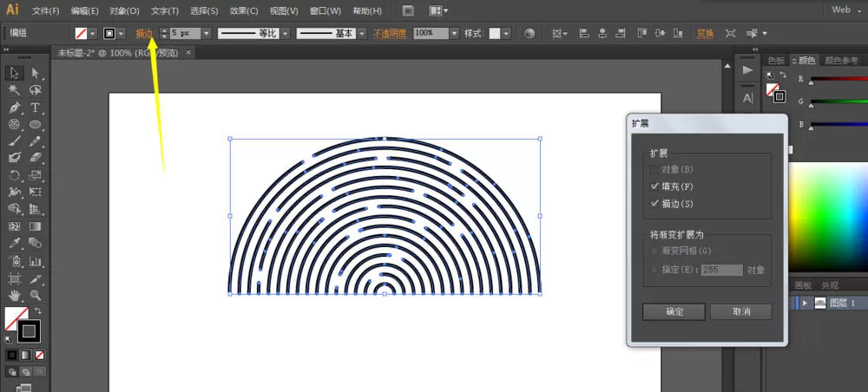Screen dimensions: 868x392
Task: Choose the Magic Wand tool
Action: pos(15,90)
